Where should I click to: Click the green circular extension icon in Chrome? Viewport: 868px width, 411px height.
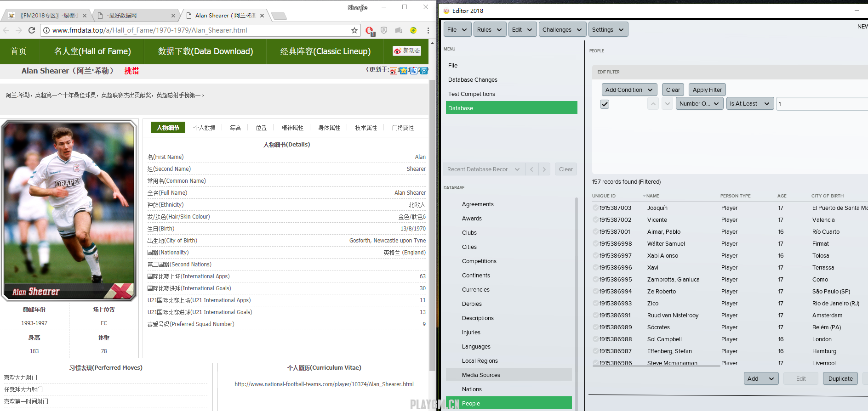pos(413,30)
